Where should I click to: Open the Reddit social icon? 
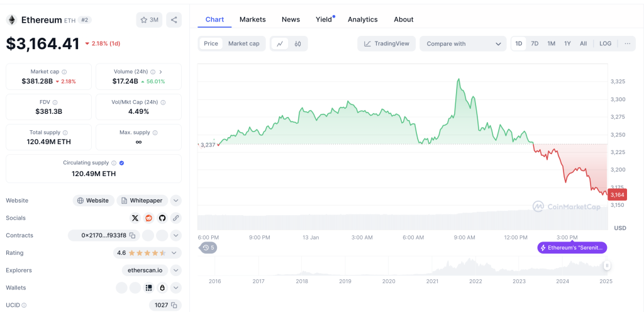tap(148, 218)
